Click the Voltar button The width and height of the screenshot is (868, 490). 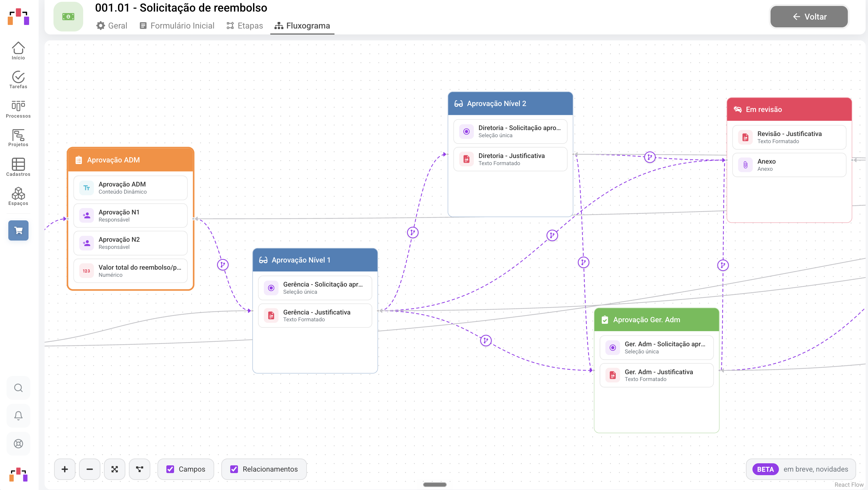tap(809, 17)
